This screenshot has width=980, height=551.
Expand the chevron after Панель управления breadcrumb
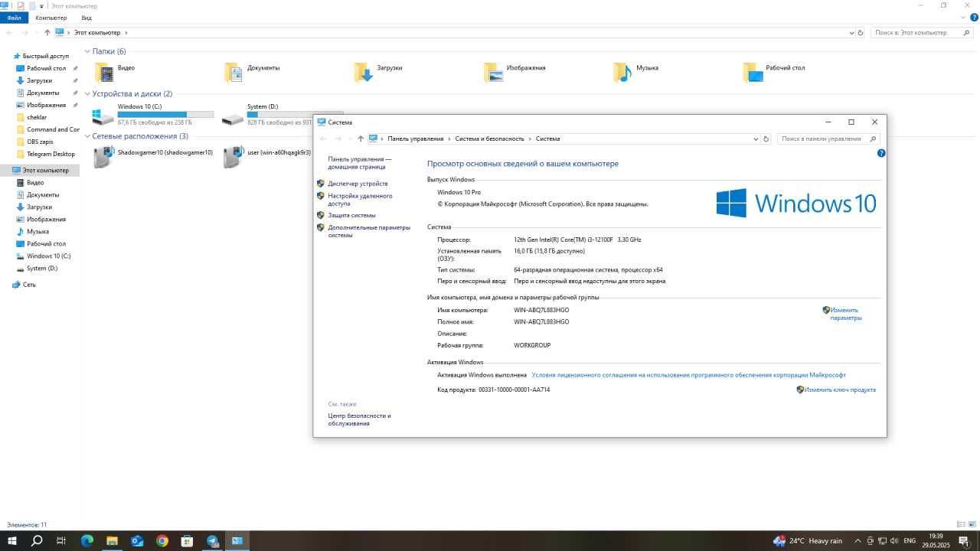(449, 139)
